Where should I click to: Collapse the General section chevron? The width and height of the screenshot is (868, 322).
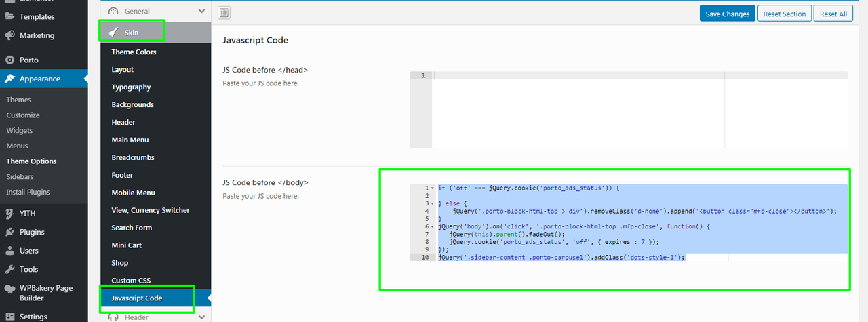tap(201, 12)
